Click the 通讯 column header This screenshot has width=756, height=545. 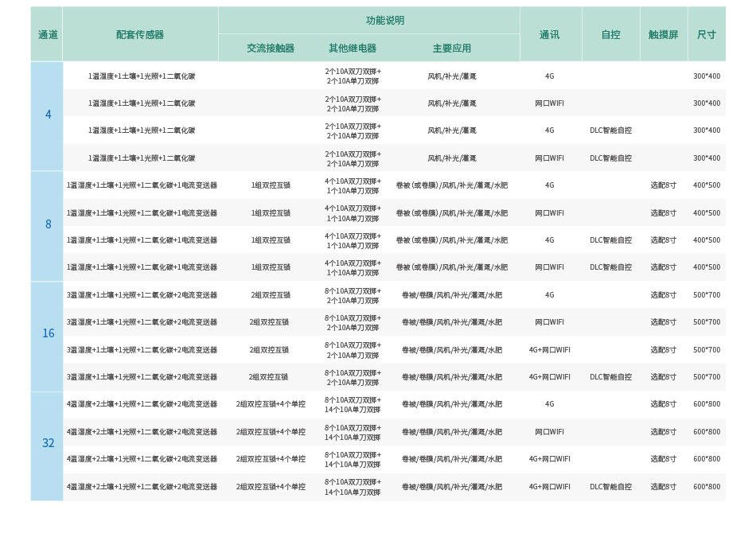tap(550, 34)
